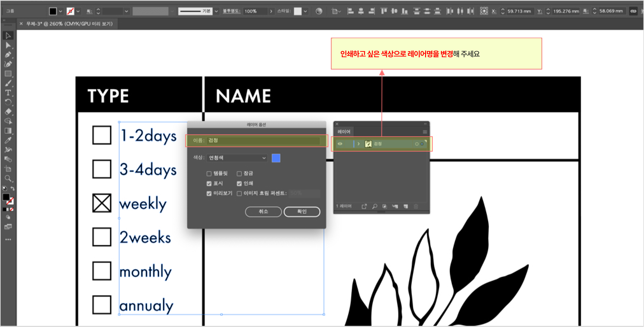Select the Selection tool arrow
644x327 pixels.
8,36
